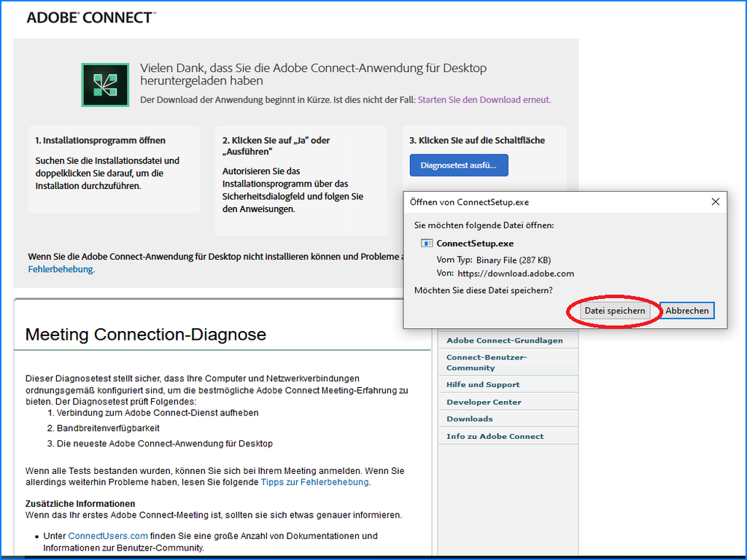Select Info zu Adobe Connect
The width and height of the screenshot is (747, 560).
pyautogui.click(x=495, y=436)
